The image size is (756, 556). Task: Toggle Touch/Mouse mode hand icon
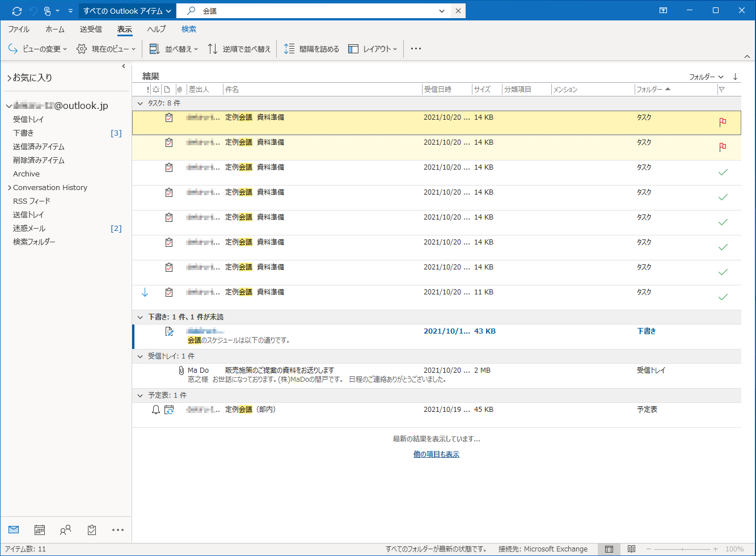click(x=47, y=11)
